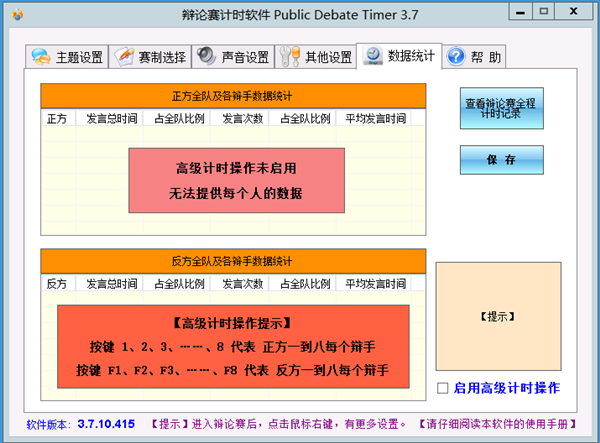The image size is (600, 443).
Task: Open the 帮助 tab
Action: [474, 57]
